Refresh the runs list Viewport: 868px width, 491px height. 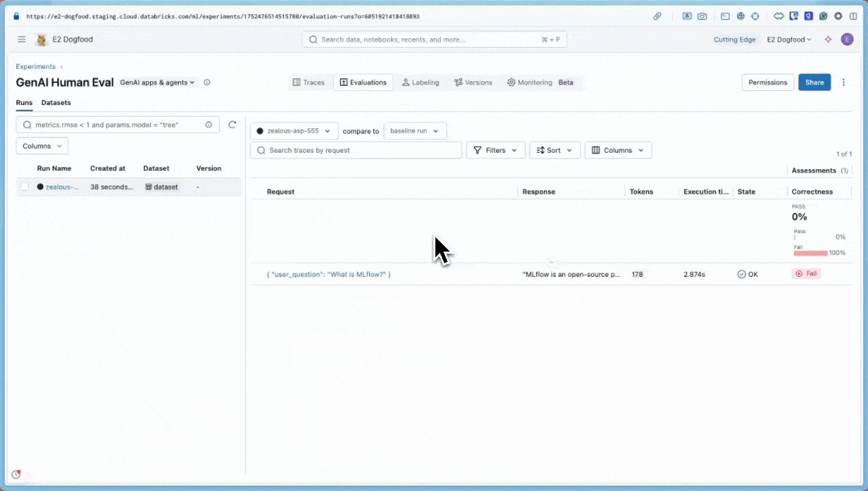pyautogui.click(x=232, y=125)
